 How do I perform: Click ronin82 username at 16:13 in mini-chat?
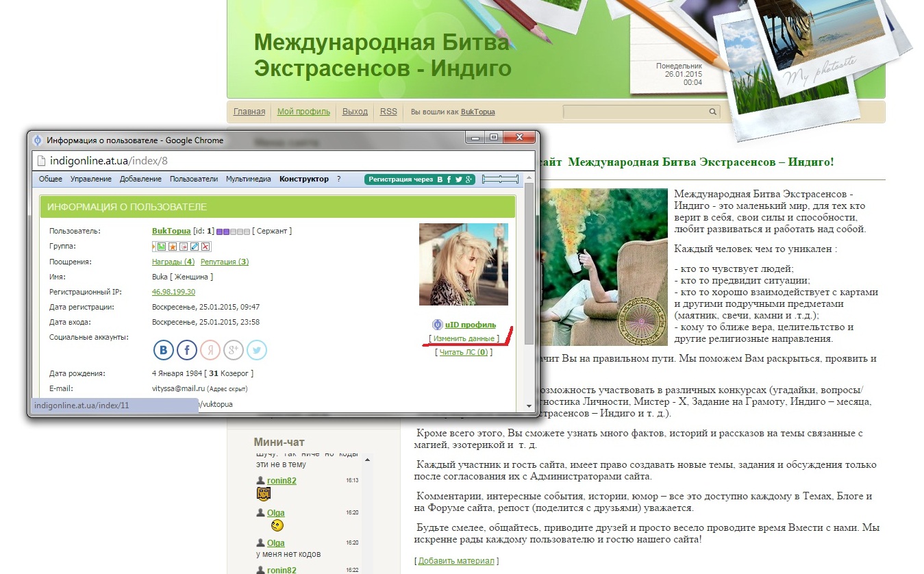tap(282, 481)
